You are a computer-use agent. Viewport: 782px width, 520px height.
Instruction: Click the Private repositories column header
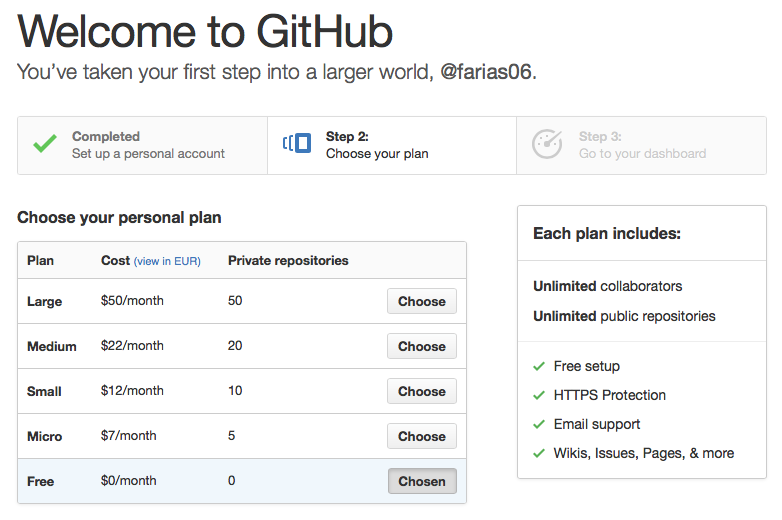[288, 260]
